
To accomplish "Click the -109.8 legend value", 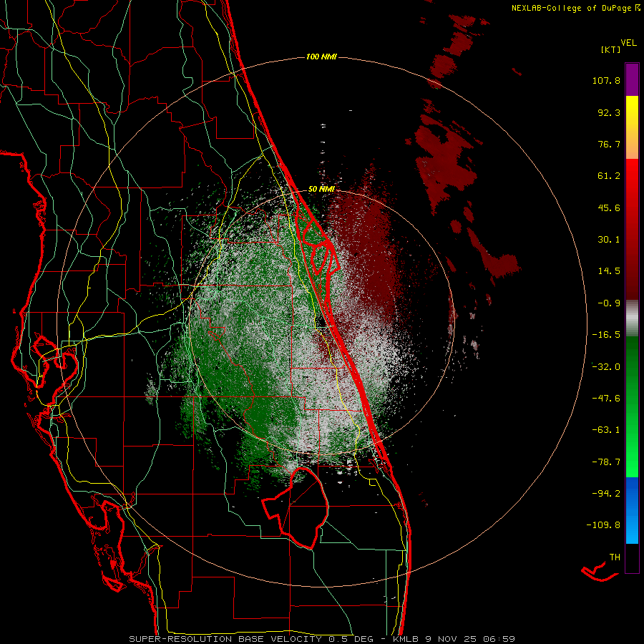I will coord(603,525).
